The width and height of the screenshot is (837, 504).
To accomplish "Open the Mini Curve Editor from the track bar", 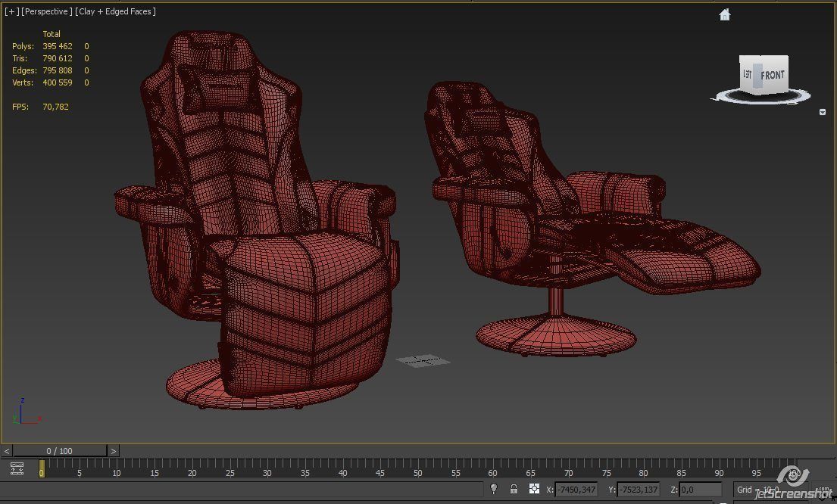I will coord(16,468).
